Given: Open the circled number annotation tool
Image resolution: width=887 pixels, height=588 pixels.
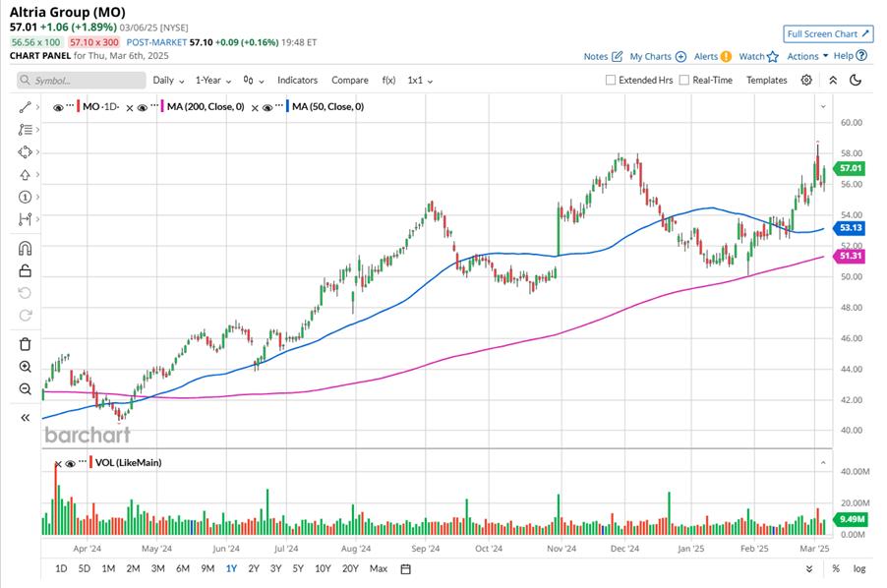Looking at the screenshot, I should (25, 197).
